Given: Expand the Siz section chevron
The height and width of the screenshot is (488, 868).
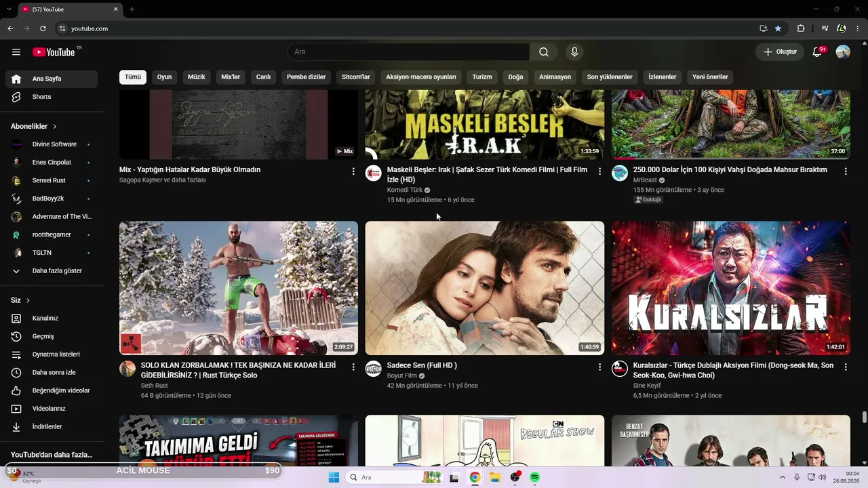Looking at the screenshot, I should 28,300.
